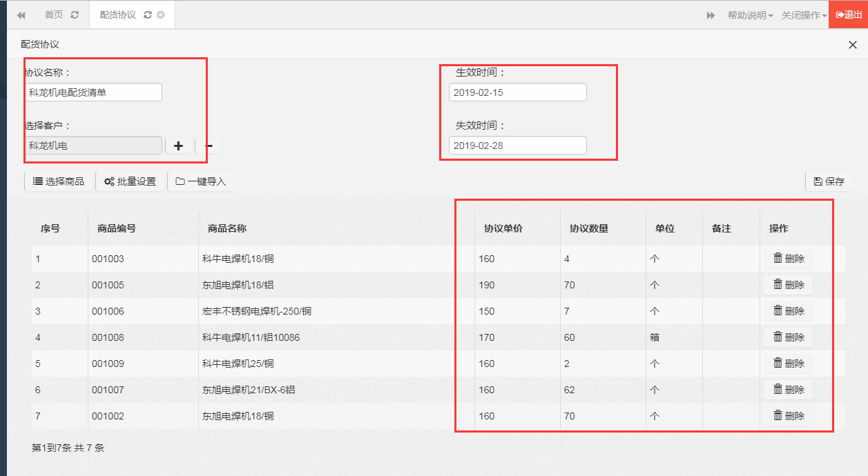This screenshot has height=476, width=868.
Task: Click the 协议数量 column header
Action: coord(589,228)
